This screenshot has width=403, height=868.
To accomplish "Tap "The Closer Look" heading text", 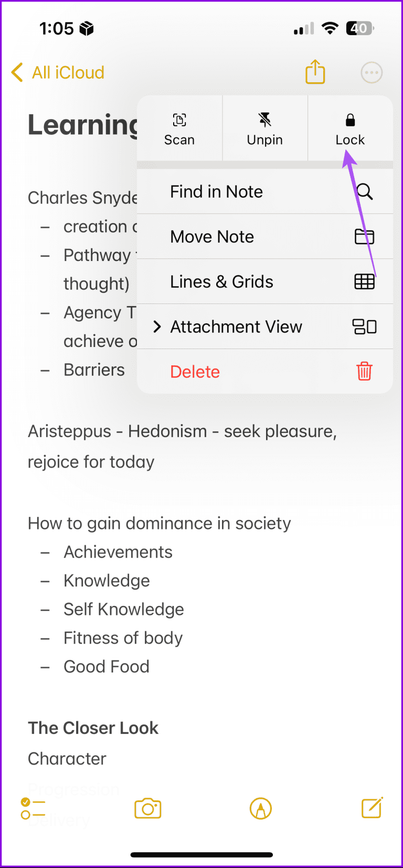I will click(x=93, y=728).
